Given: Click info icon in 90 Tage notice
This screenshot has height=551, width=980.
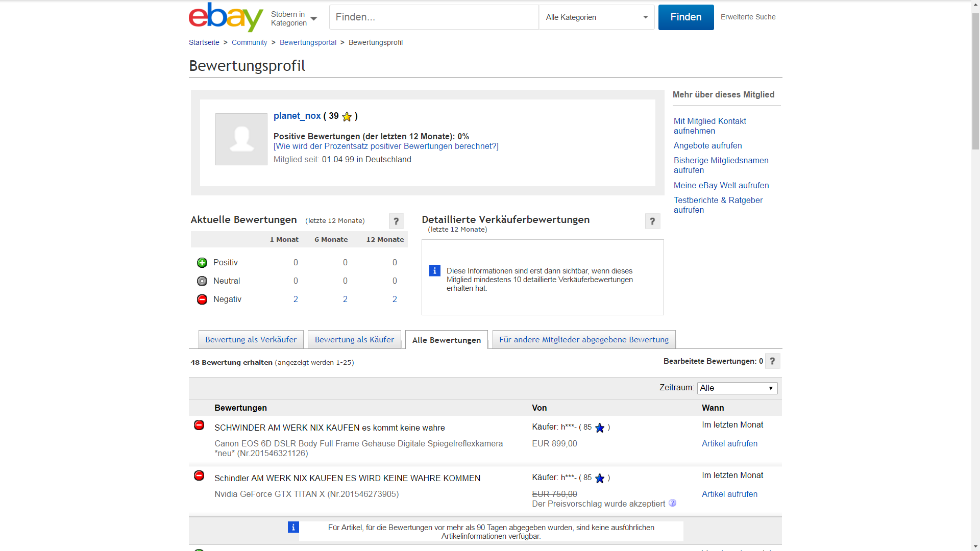Looking at the screenshot, I should [293, 527].
